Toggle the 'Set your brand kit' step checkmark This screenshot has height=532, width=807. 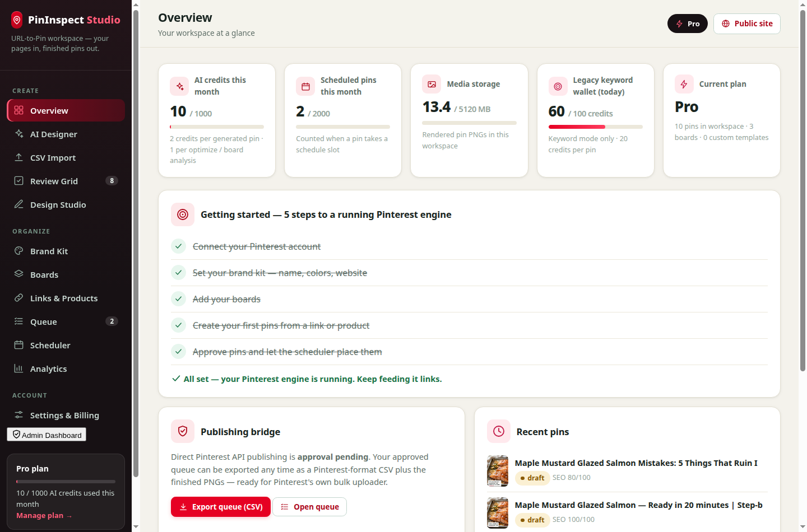178,273
